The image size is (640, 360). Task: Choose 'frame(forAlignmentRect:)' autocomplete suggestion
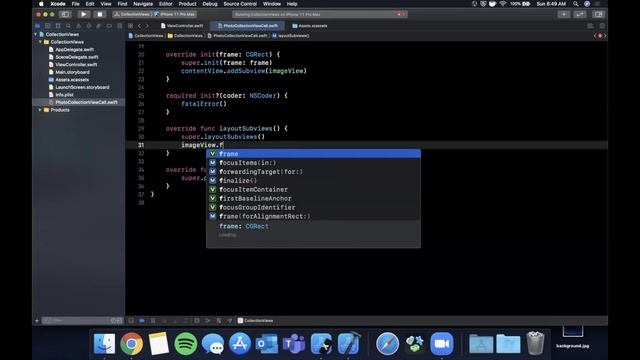click(313, 216)
